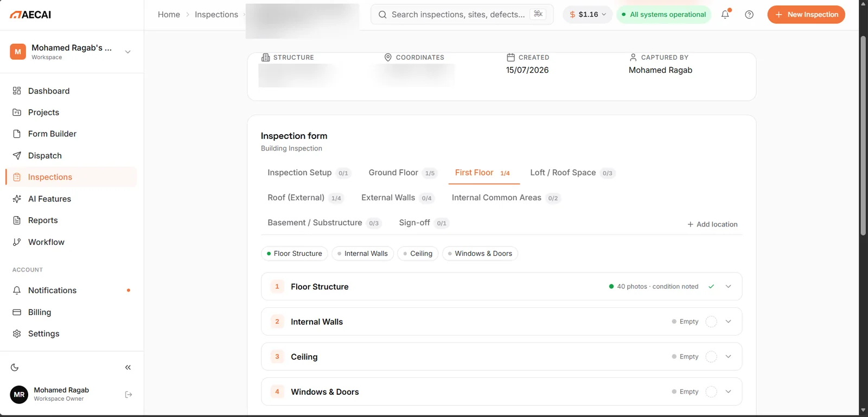Open notifications bell in top bar
This screenshot has width=868, height=417.
[x=725, y=15]
